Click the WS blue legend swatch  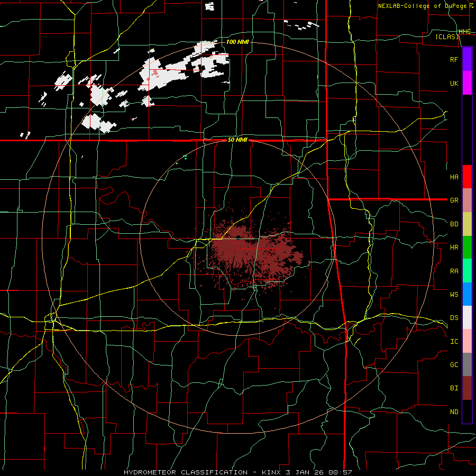(467, 294)
